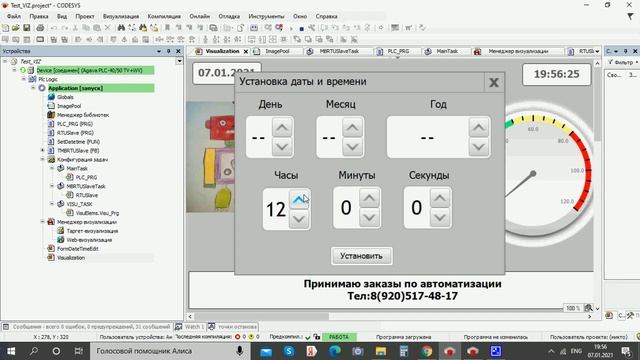The image size is (640, 360).
Task: Cut selection with scissors toolbar icon
Action: click(75, 28)
